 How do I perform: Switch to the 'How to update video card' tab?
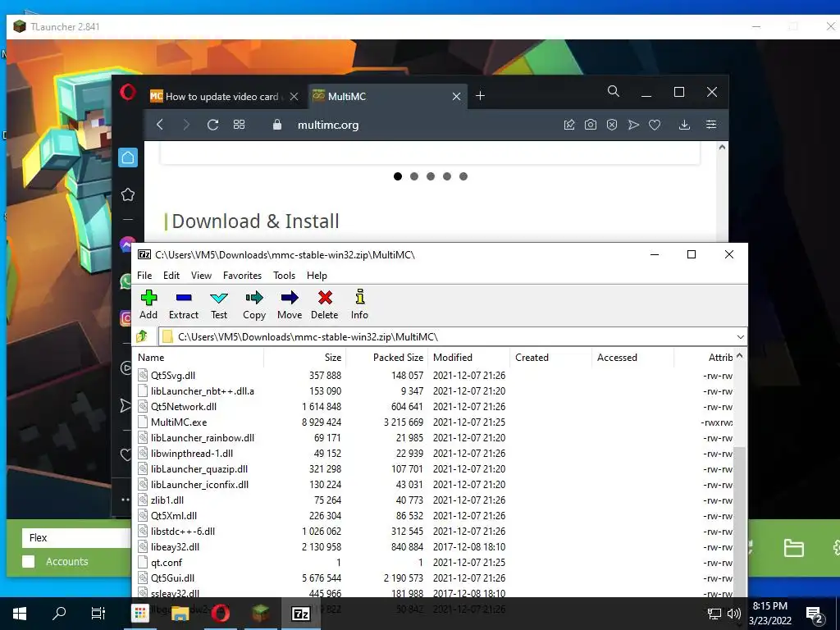point(221,97)
